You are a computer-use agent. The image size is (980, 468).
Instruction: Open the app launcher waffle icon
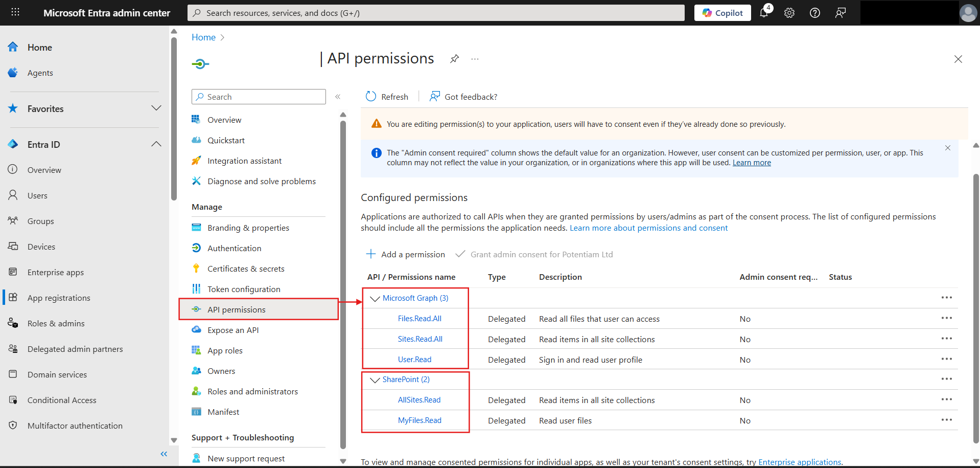pyautogui.click(x=15, y=12)
